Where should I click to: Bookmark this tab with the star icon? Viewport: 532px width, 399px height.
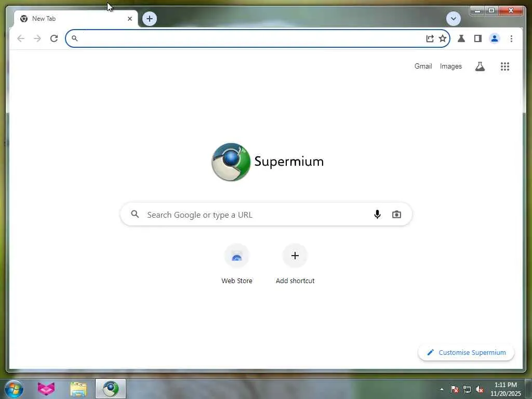443,38
